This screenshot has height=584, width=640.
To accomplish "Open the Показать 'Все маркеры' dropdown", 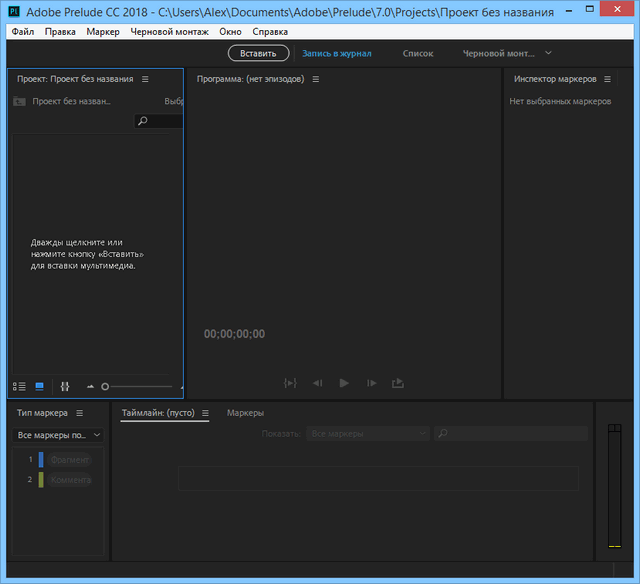I will pyautogui.click(x=368, y=434).
